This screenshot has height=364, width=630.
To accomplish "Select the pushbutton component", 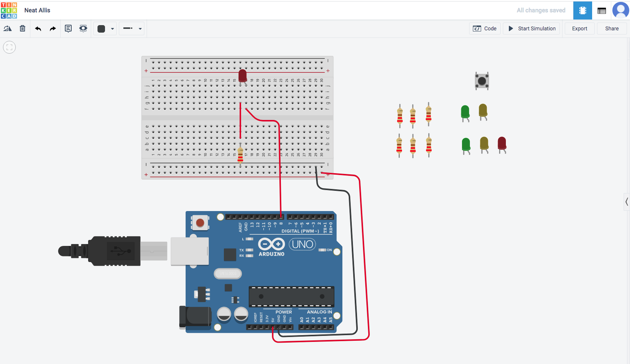I will point(482,81).
